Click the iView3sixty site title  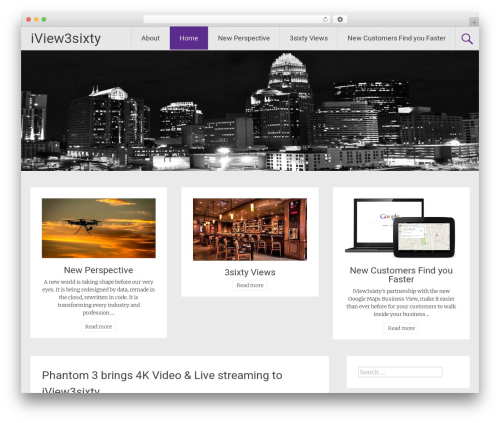coord(66,39)
